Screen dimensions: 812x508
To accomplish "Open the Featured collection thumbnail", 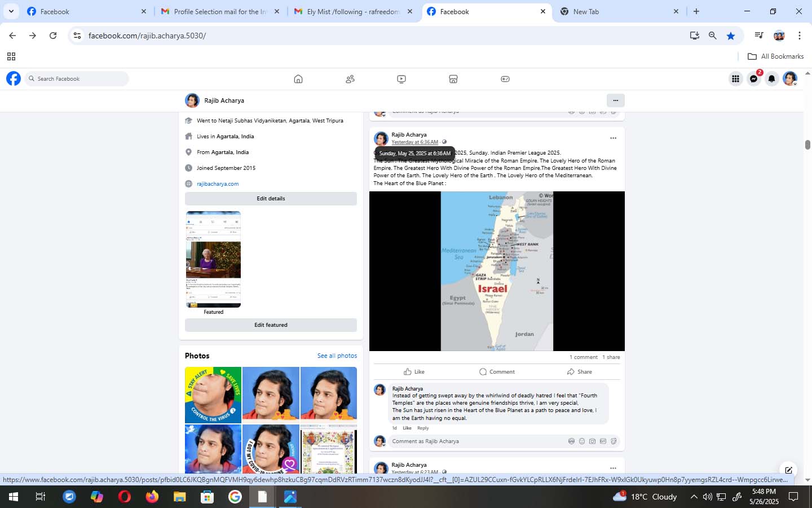I will (x=213, y=259).
